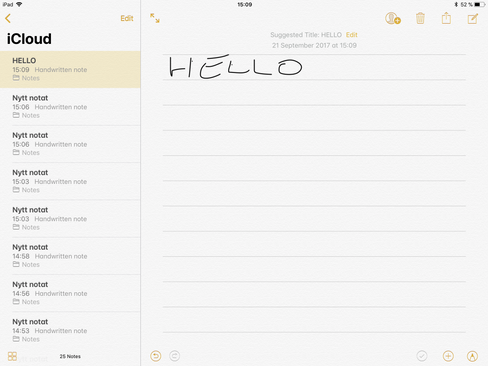Image resolution: width=488 pixels, height=366 pixels.
Task: Open the plus add-attachment button
Action: coord(448,356)
